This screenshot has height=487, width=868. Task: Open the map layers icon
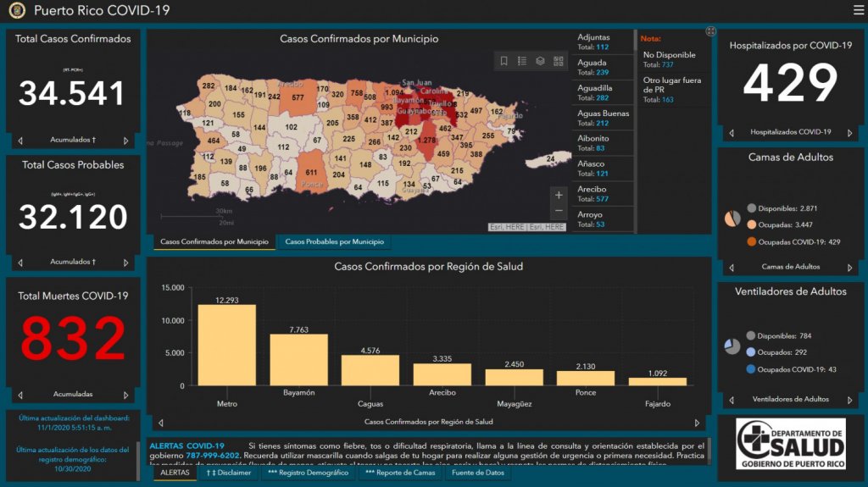(x=540, y=61)
